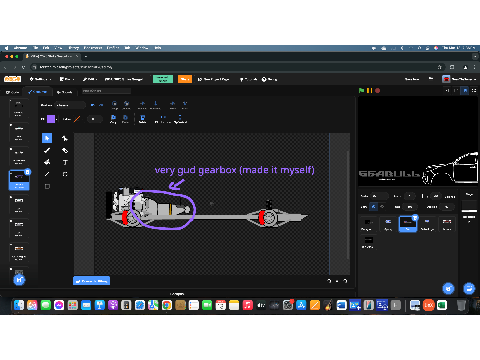Pick the rounded Rectangle tool
The height and width of the screenshot is (360, 480).
pyautogui.click(x=65, y=174)
